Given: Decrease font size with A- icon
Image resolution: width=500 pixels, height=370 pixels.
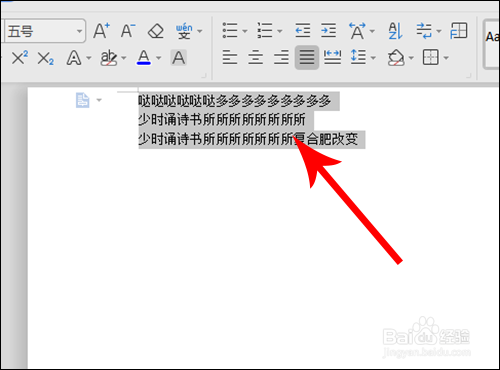Looking at the screenshot, I should pos(128,31).
